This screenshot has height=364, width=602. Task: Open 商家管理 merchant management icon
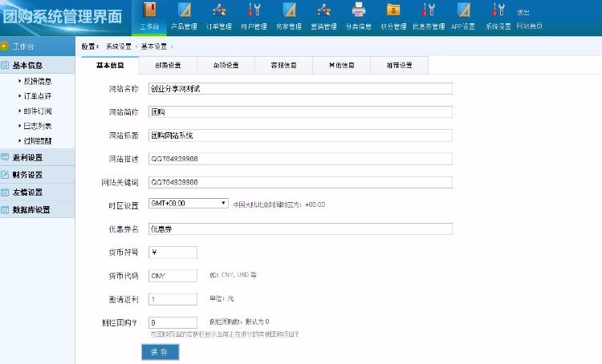click(x=289, y=10)
